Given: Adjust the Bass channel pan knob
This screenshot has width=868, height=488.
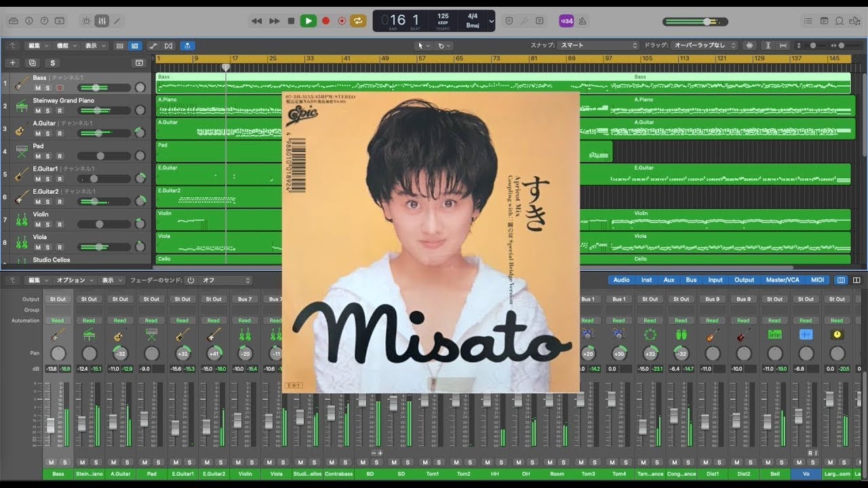Looking at the screenshot, I should pyautogui.click(x=58, y=354).
